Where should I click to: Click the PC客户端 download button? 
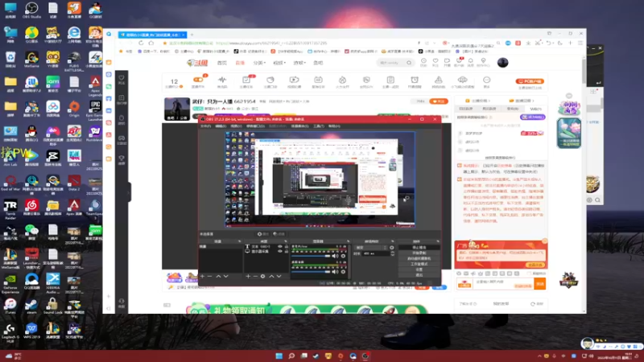point(530,81)
